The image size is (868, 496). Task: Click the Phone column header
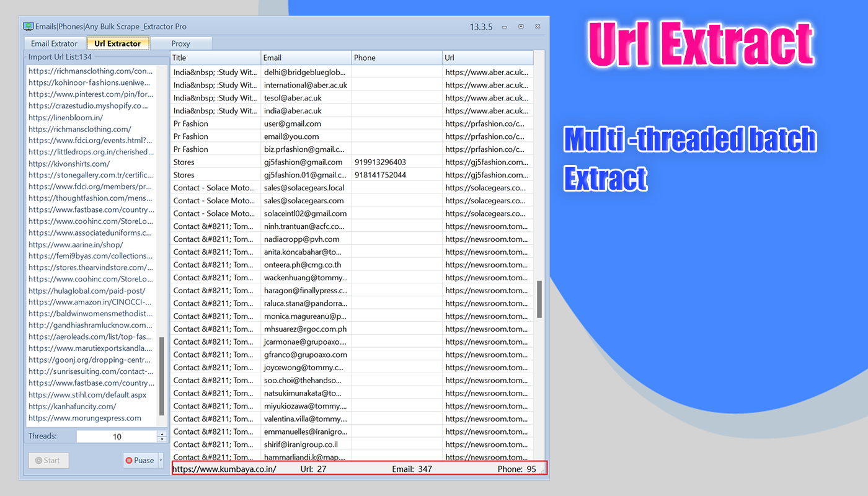pyautogui.click(x=397, y=58)
